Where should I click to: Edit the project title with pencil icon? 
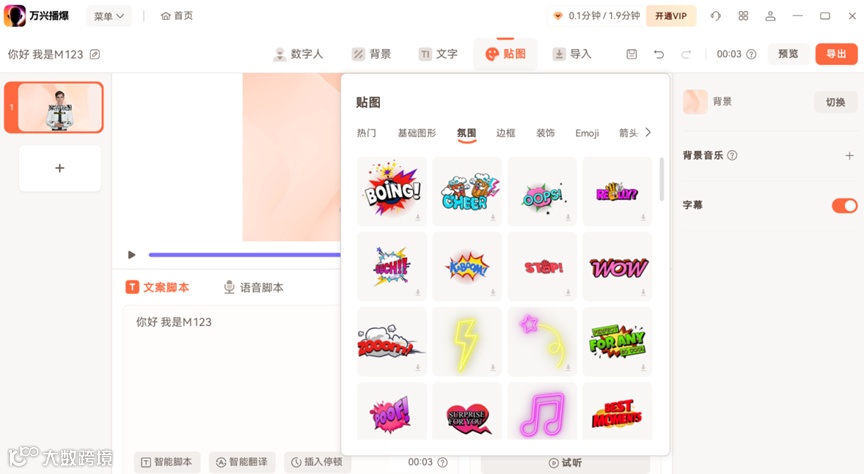coord(95,54)
